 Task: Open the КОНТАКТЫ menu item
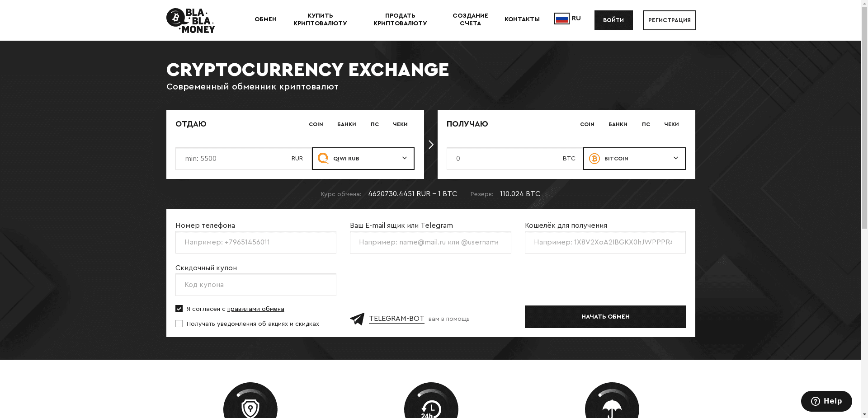(x=522, y=19)
